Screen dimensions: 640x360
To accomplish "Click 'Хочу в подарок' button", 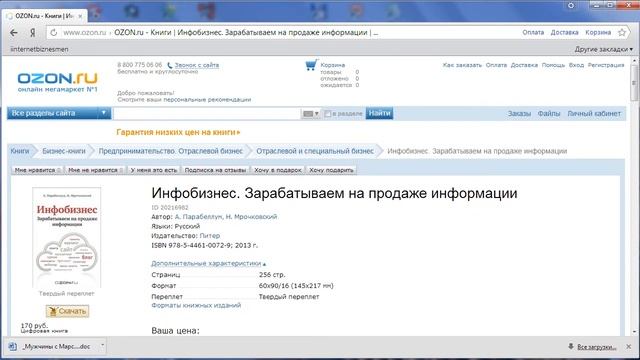I will [278, 170].
